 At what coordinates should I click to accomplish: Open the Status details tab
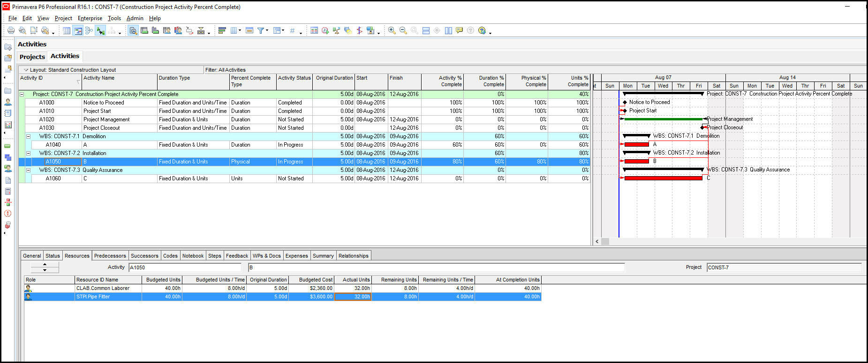(x=53, y=256)
